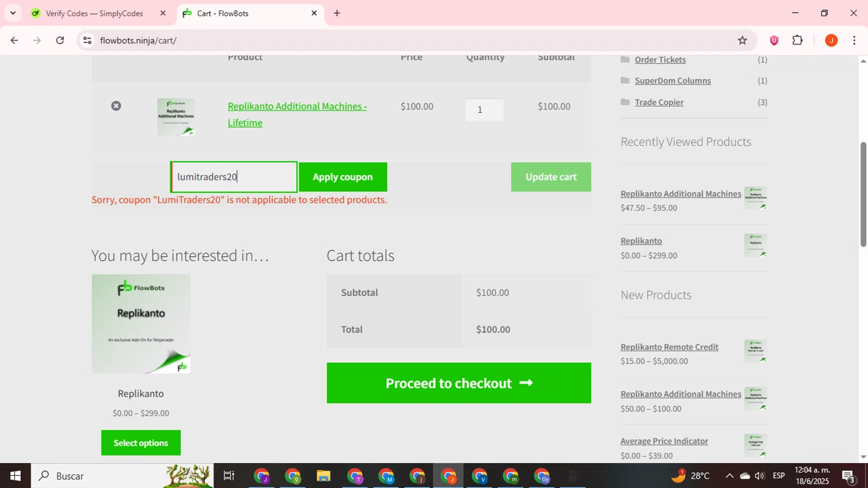
Task: Go forward in browser history
Action: tap(37, 41)
